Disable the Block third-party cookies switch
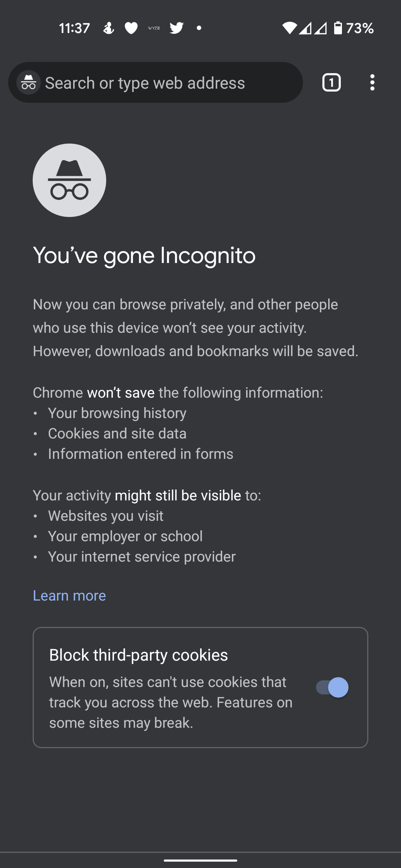This screenshot has height=868, width=401. click(x=332, y=687)
